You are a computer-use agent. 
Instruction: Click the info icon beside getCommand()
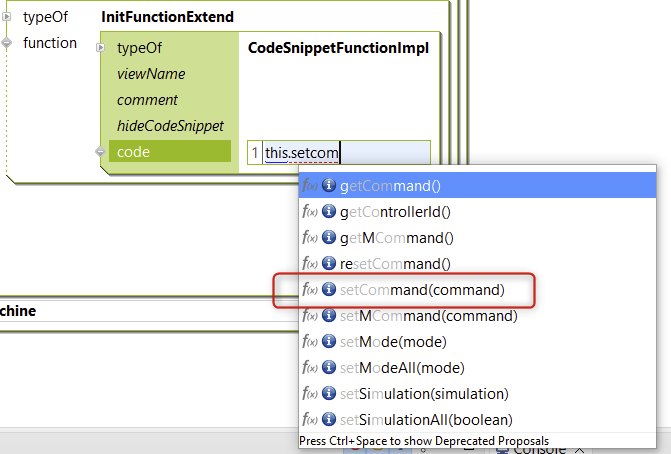tap(328, 186)
